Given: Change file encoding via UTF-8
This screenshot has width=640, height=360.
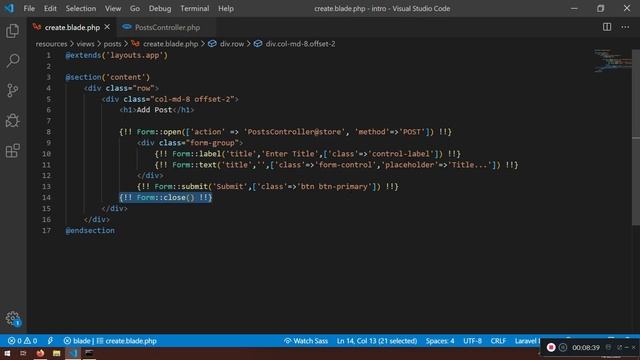Looking at the screenshot, I should coord(472,341).
